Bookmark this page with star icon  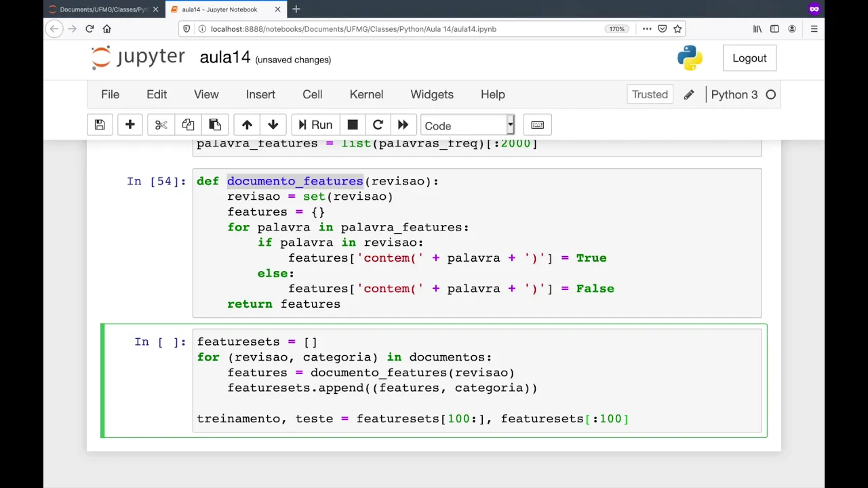click(677, 29)
